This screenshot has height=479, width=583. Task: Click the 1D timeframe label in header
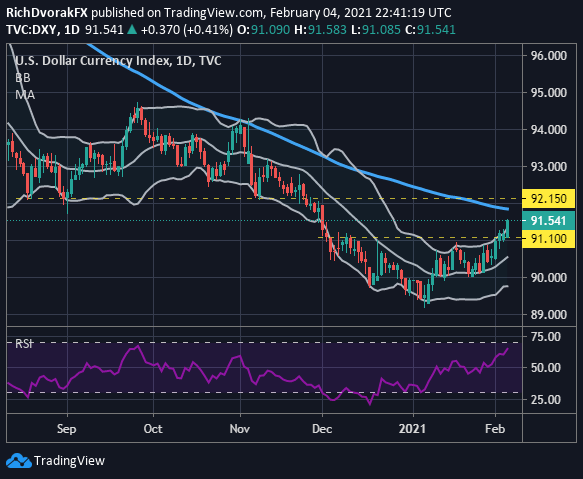[72, 30]
